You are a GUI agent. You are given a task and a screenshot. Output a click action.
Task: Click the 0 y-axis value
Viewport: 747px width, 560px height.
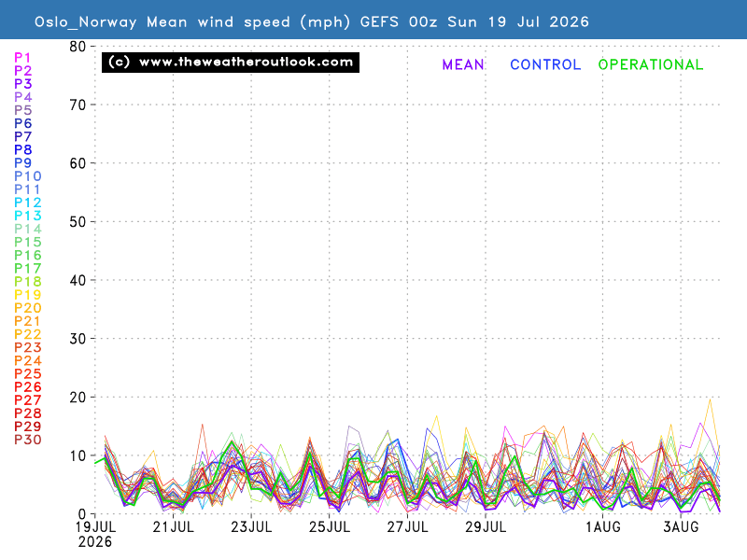point(82,514)
